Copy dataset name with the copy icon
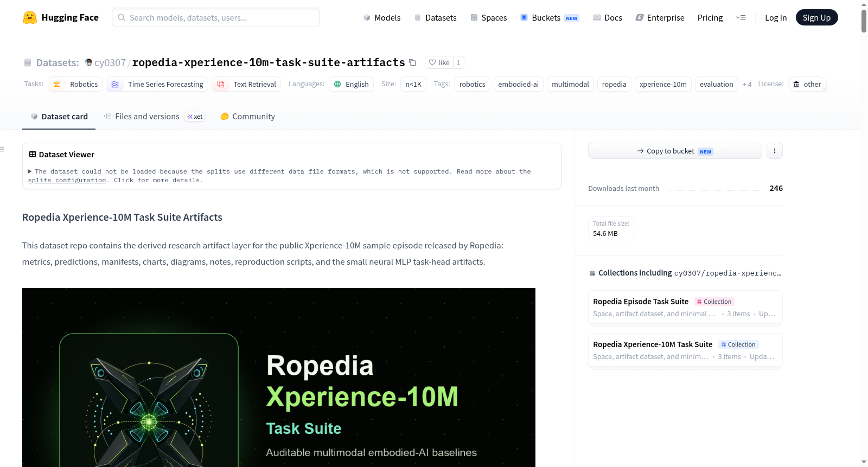This screenshot has width=868, height=467. point(412,62)
